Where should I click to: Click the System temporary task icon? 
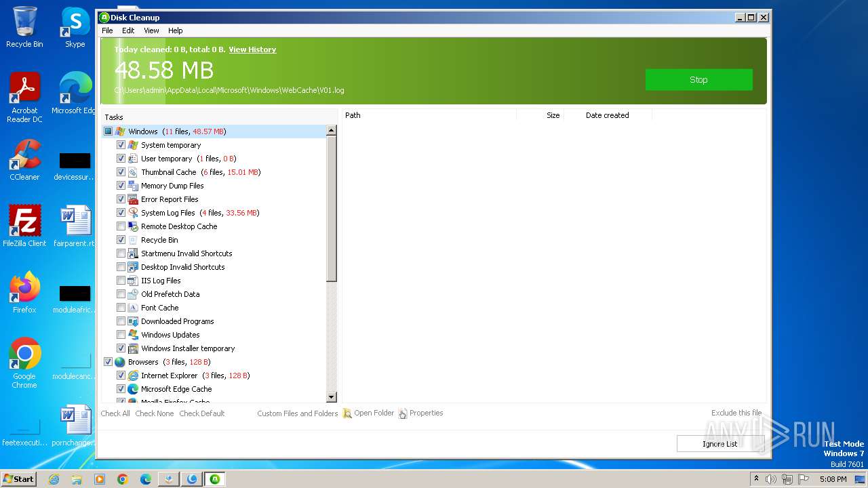point(134,145)
